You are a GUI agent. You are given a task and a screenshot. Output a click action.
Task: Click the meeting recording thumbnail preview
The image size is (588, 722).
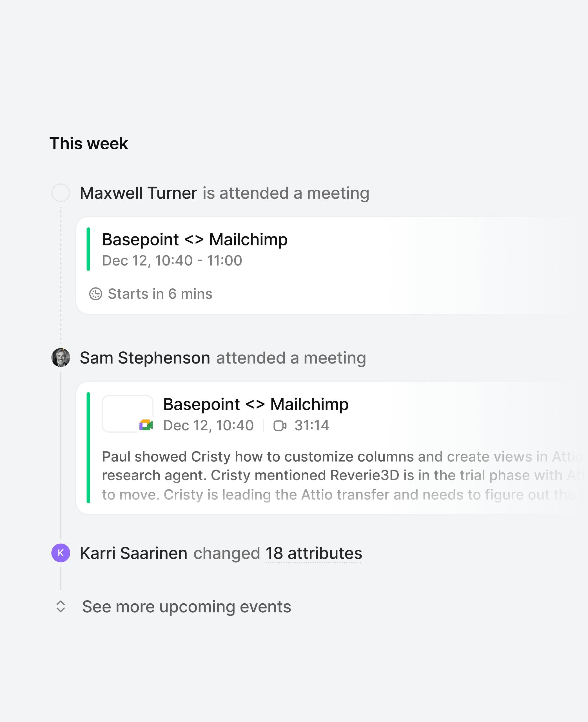[x=128, y=413]
